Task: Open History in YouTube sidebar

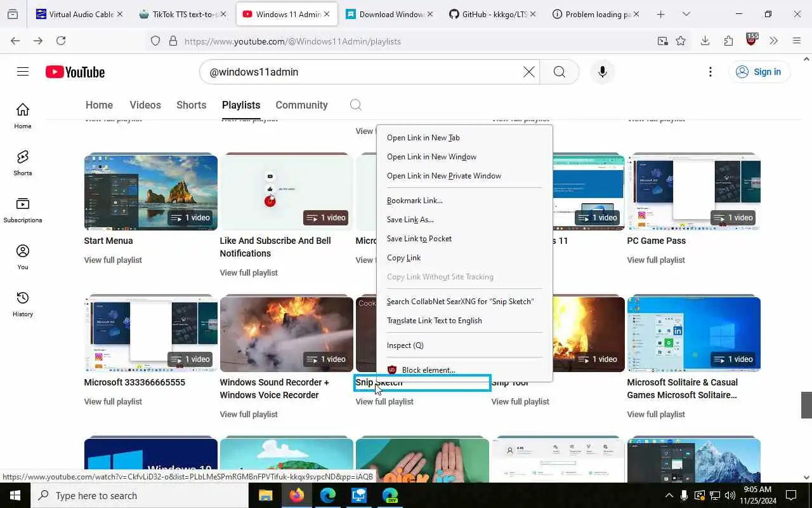Action: tap(23, 304)
